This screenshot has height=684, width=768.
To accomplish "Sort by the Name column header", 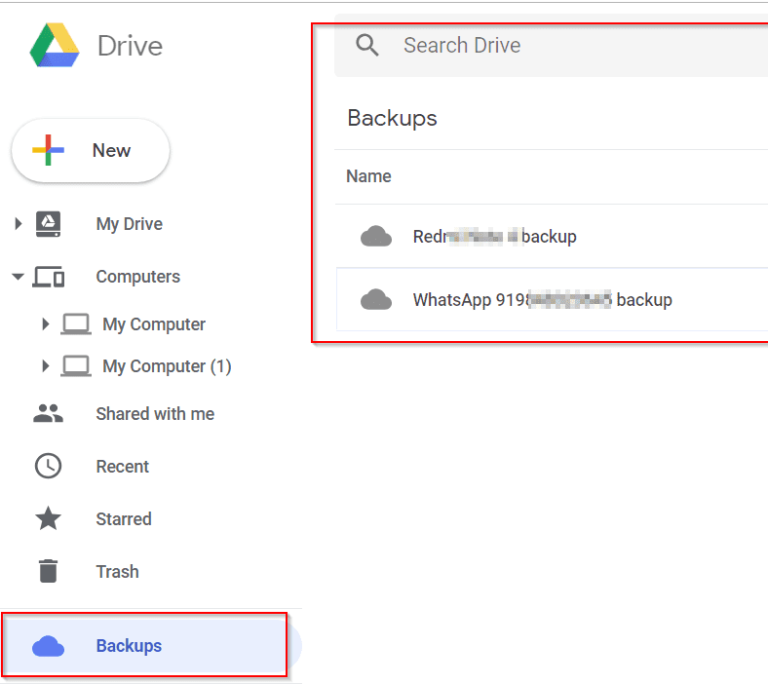I will 369,176.
